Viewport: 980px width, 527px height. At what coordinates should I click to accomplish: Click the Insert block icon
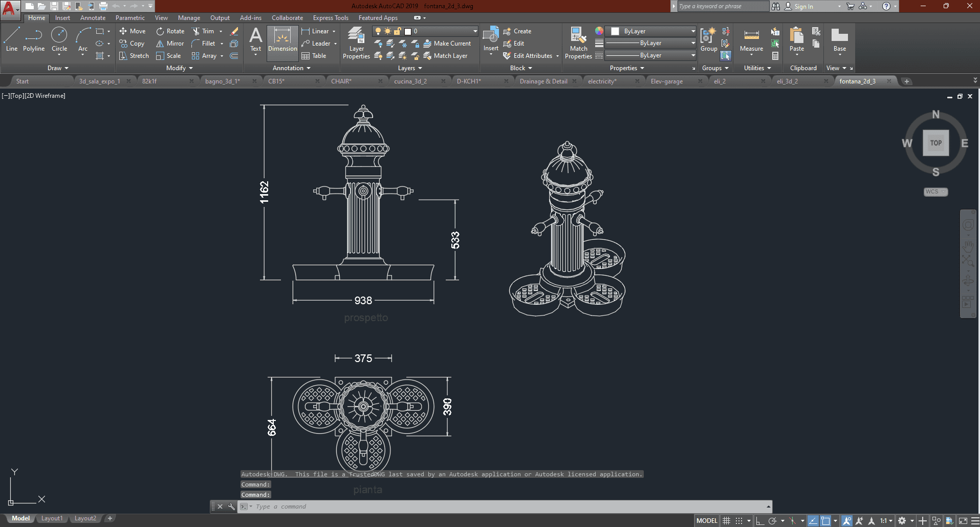(x=491, y=36)
